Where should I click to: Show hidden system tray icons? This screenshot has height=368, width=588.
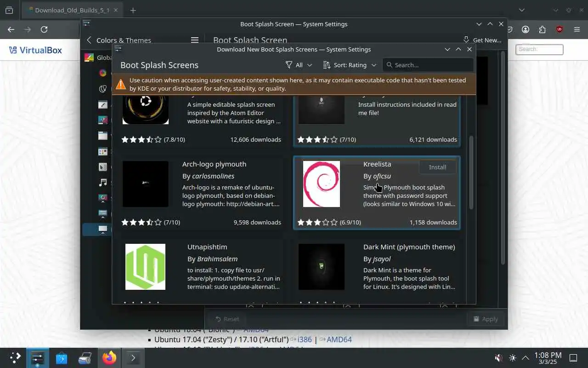526,358
